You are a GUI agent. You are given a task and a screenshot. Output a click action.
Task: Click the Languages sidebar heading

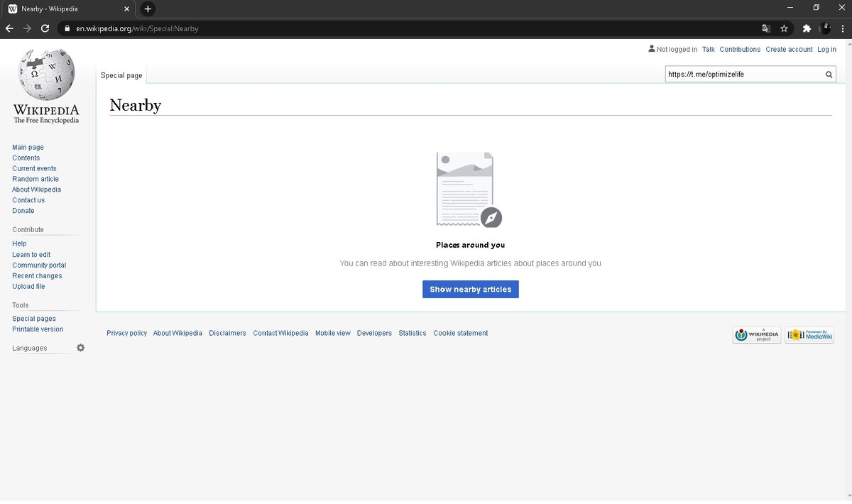pos(30,349)
